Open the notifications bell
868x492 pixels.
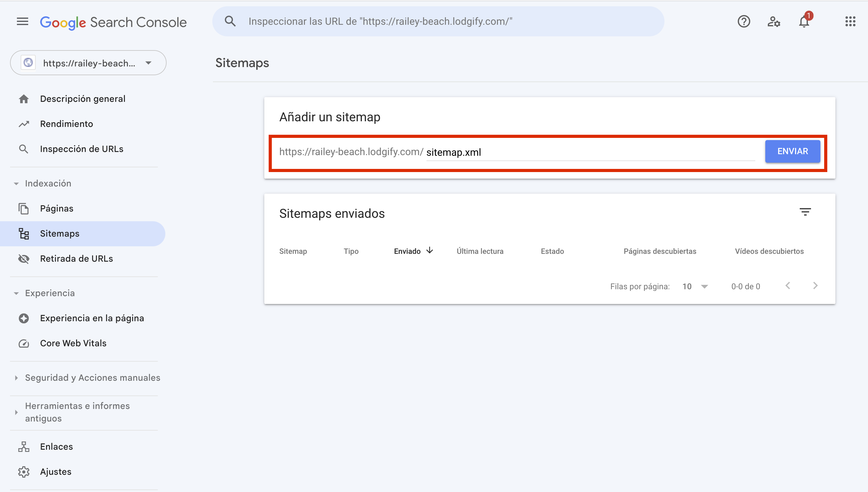(x=804, y=22)
